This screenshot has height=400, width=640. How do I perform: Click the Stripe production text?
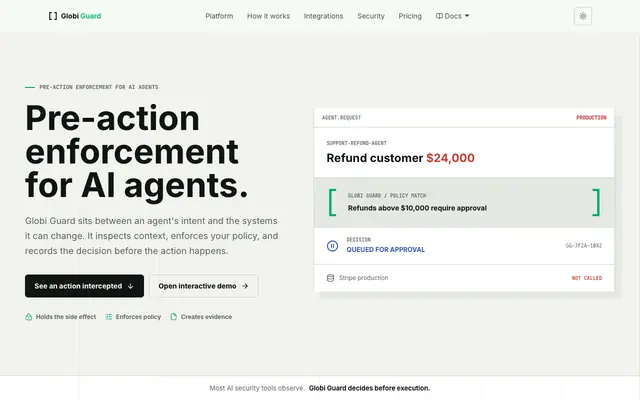tap(363, 278)
